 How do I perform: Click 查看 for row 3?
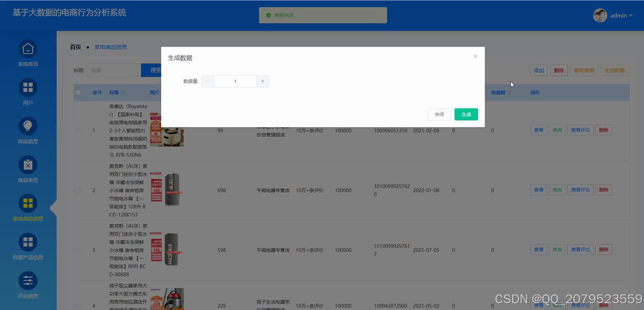539,250
